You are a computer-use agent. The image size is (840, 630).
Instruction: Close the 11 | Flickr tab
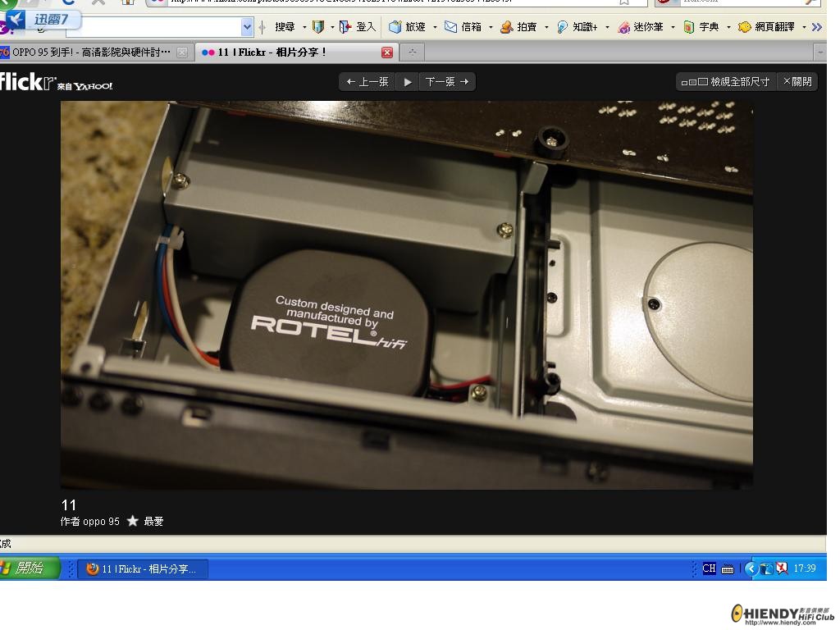387,52
